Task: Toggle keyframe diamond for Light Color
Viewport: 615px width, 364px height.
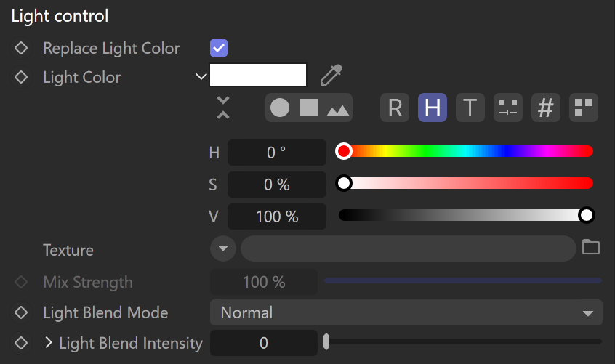Action: (x=21, y=77)
